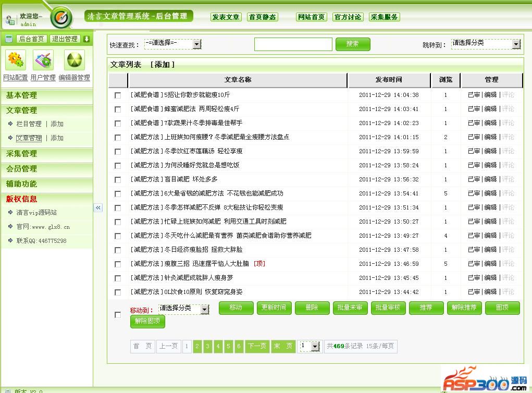Click the admin user avatar icon

coord(10,20)
